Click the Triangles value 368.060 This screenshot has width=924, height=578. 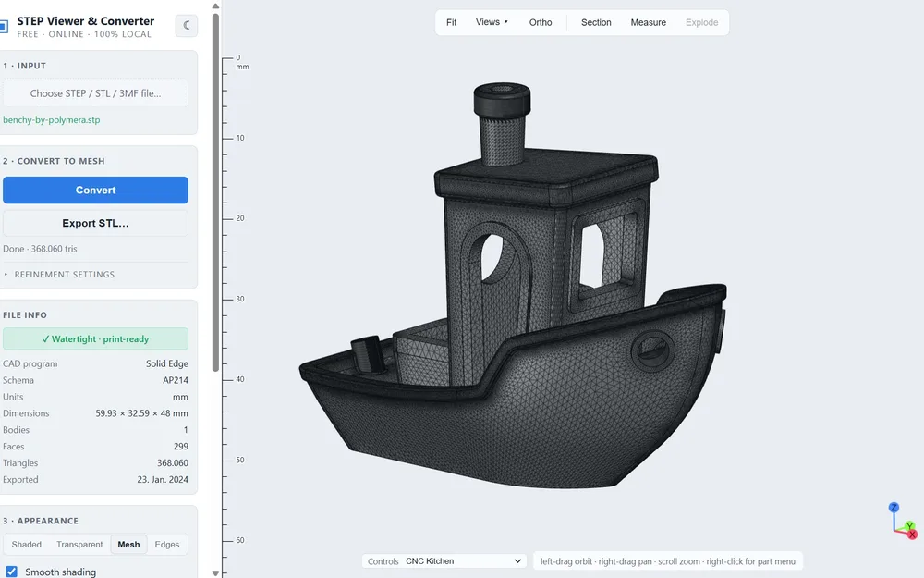pyautogui.click(x=173, y=463)
